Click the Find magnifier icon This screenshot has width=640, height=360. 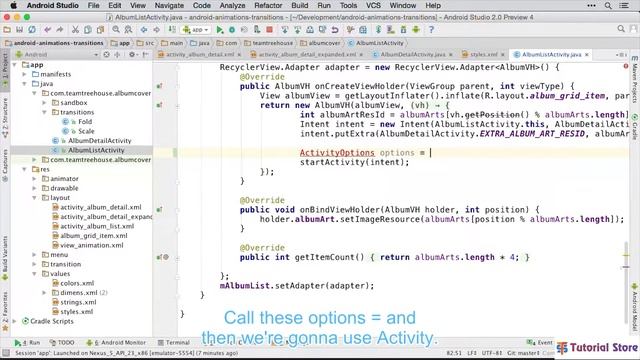click(116, 30)
